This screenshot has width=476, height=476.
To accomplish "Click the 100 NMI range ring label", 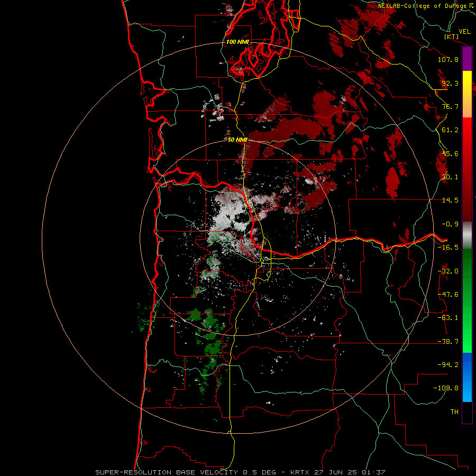I will (237, 42).
